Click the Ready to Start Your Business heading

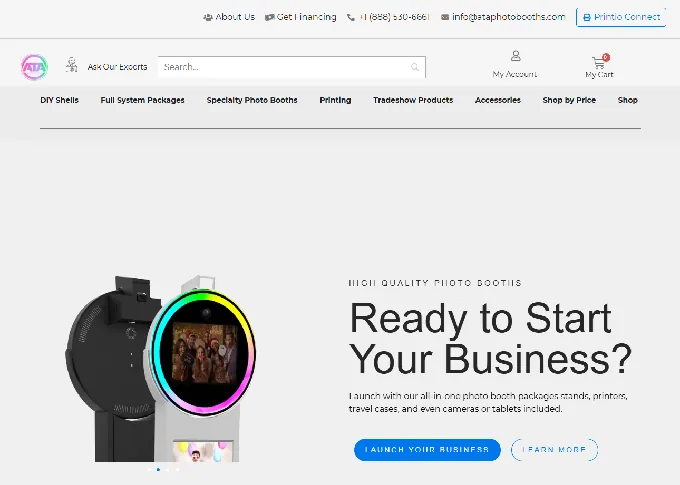490,339
